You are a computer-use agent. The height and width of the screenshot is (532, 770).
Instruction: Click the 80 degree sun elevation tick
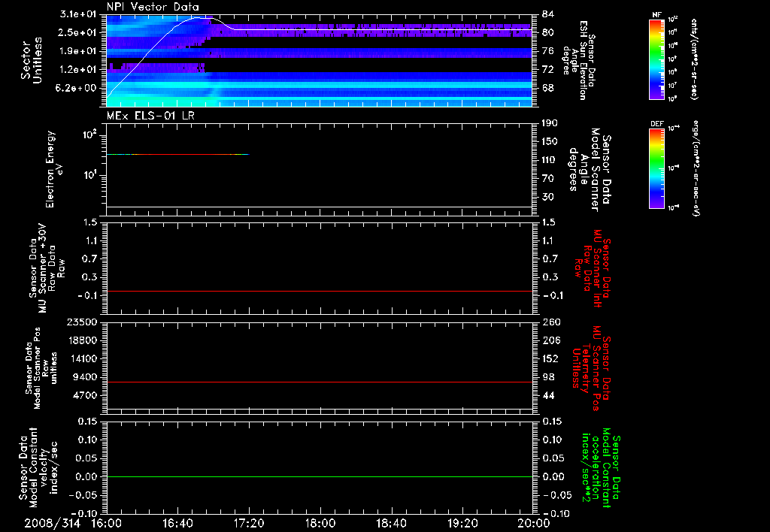pyautogui.click(x=547, y=32)
